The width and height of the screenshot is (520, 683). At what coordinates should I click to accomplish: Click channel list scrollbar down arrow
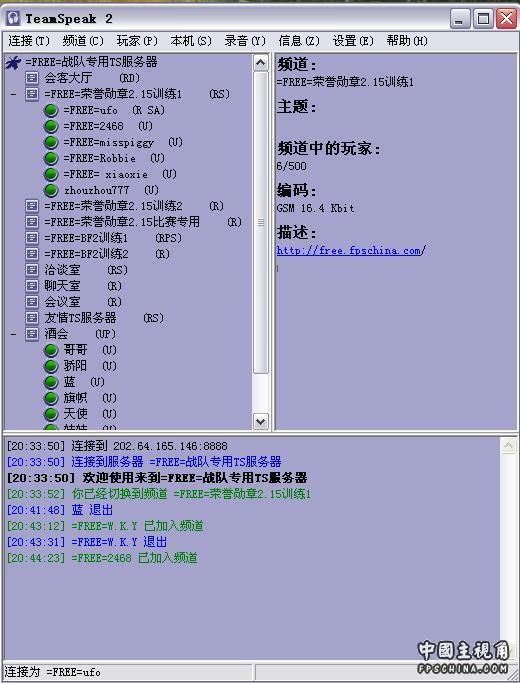point(260,422)
